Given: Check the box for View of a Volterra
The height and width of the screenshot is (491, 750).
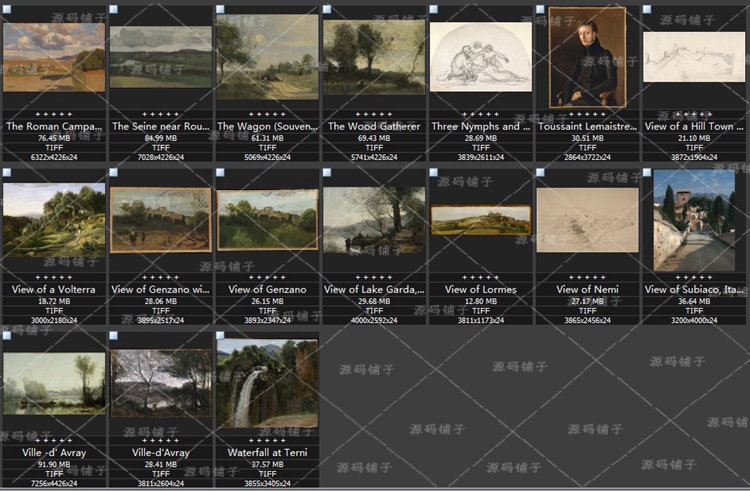Looking at the screenshot, I should (7, 172).
